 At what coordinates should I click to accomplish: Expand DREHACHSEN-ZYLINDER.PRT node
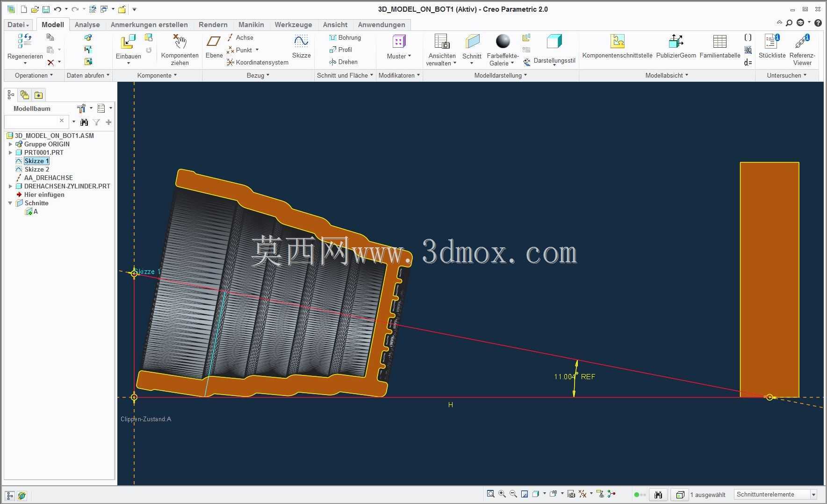tap(10, 186)
